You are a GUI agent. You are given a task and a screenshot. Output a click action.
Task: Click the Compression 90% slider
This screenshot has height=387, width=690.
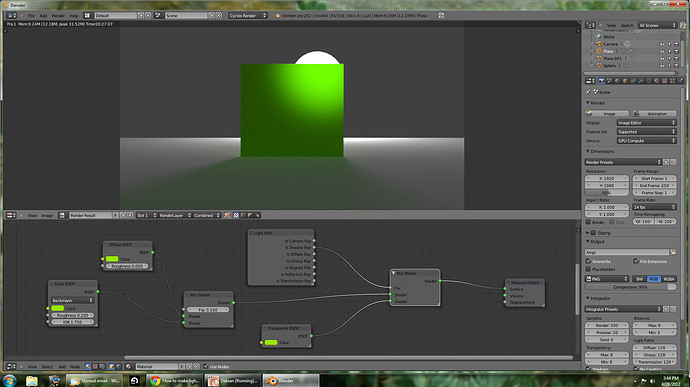pyautogui.click(x=631, y=287)
